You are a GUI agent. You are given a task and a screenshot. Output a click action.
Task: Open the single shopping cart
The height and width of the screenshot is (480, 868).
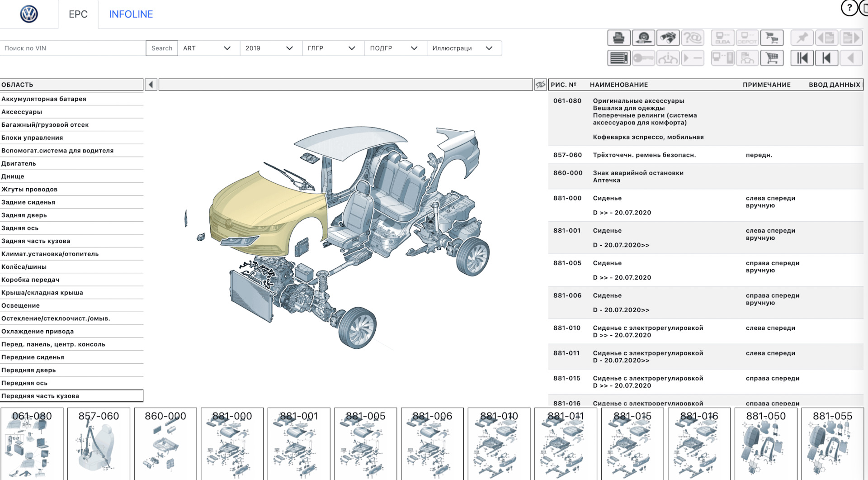click(x=772, y=58)
